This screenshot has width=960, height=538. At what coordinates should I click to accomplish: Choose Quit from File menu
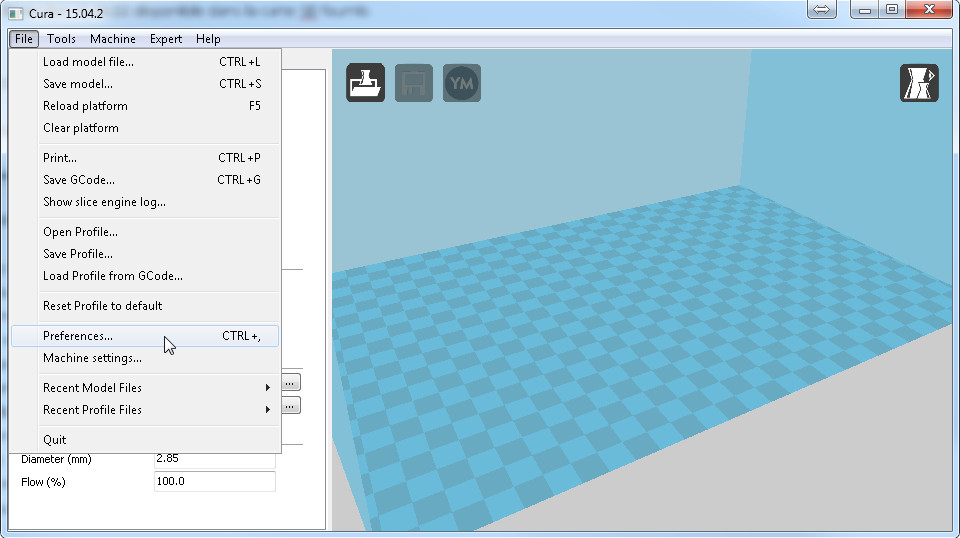click(145, 440)
